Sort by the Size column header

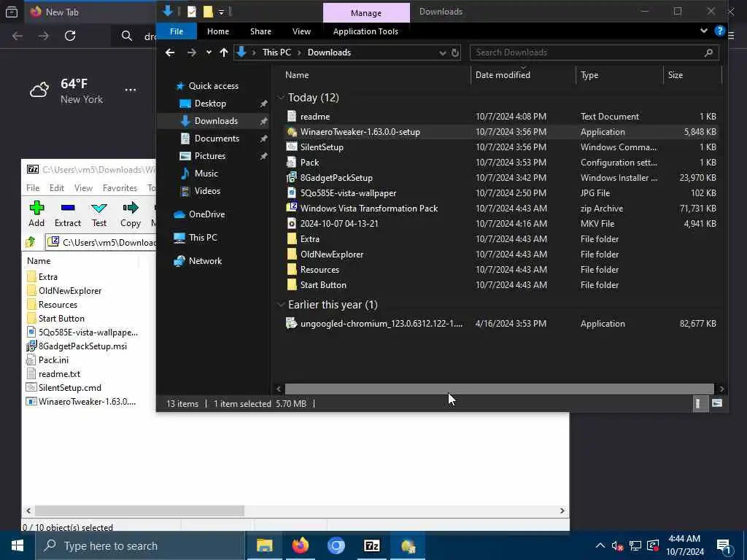pos(692,75)
